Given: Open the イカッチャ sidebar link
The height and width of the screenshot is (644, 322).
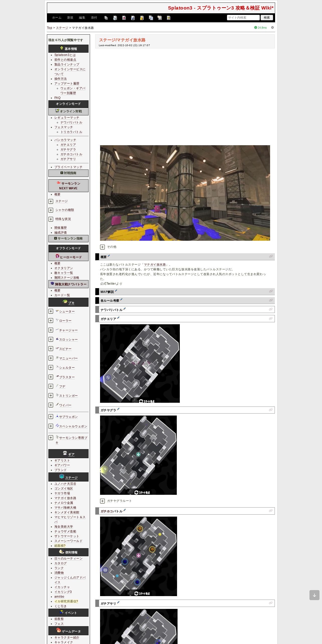Looking at the screenshot, I should tap(62, 587).
